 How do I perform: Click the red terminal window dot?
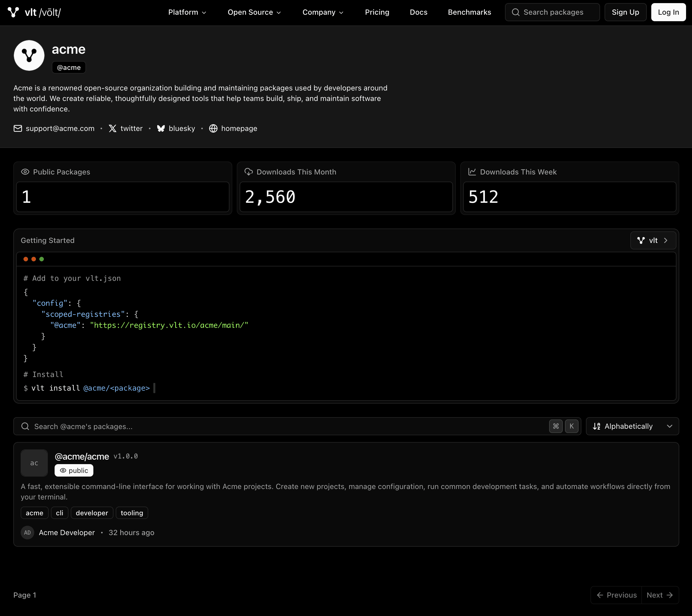pyautogui.click(x=26, y=259)
